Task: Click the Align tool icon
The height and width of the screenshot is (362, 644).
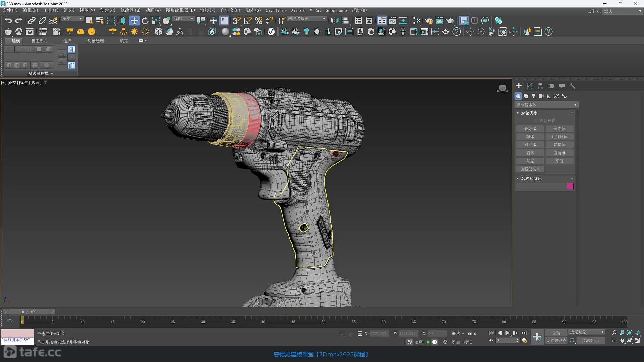Action: tap(345, 21)
